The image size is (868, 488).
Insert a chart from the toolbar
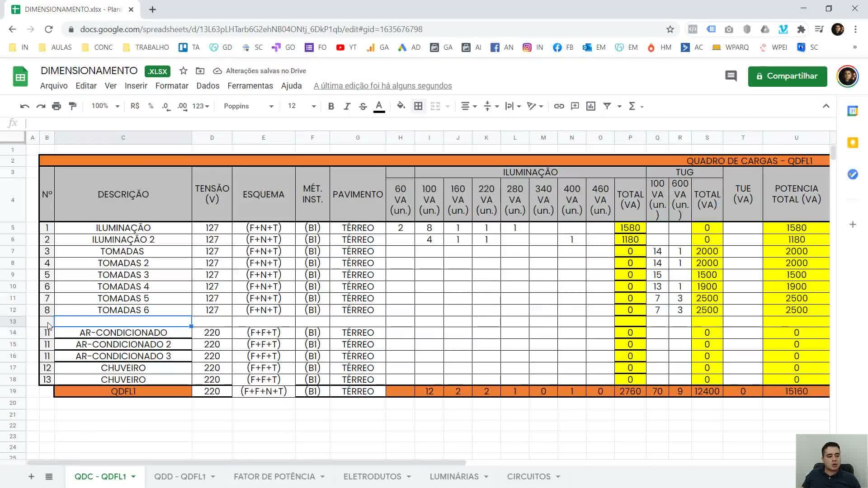pyautogui.click(x=590, y=106)
